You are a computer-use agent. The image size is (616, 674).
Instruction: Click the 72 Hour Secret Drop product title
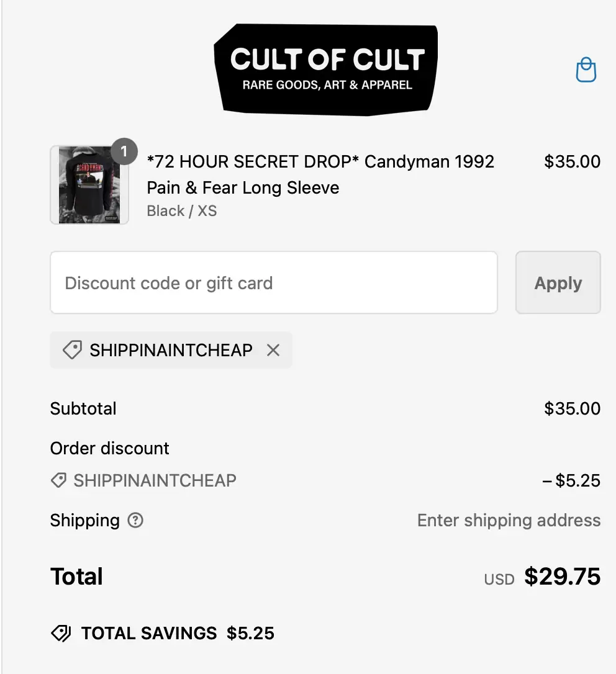[320, 174]
